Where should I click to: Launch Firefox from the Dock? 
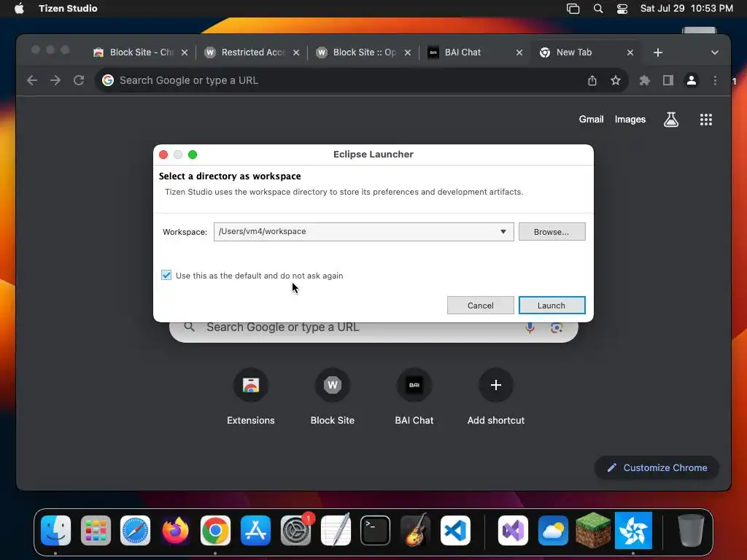coord(175,530)
